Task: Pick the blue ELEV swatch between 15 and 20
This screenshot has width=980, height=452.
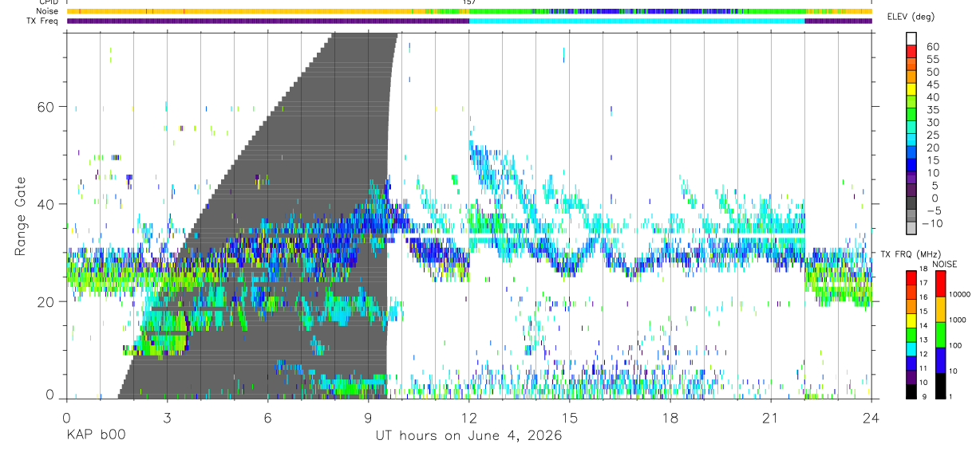Action: [x=912, y=153]
